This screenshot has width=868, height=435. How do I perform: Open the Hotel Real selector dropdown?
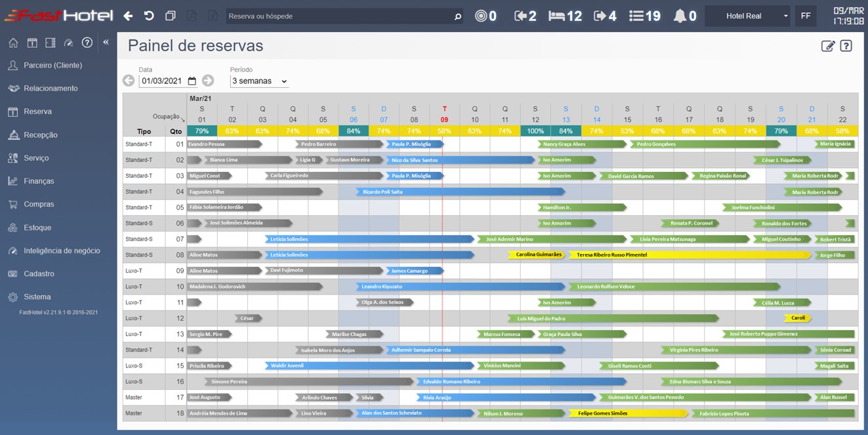coord(748,16)
